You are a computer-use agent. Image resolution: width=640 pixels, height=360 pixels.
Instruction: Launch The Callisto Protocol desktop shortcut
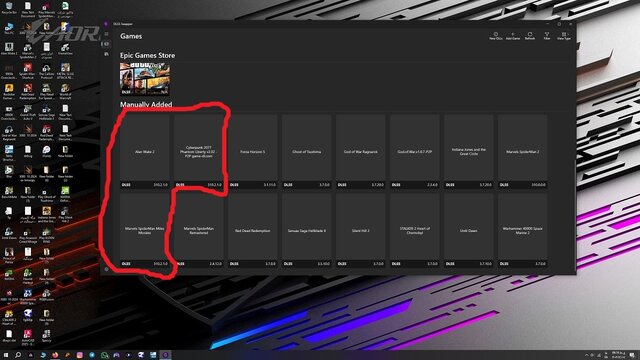(46, 71)
